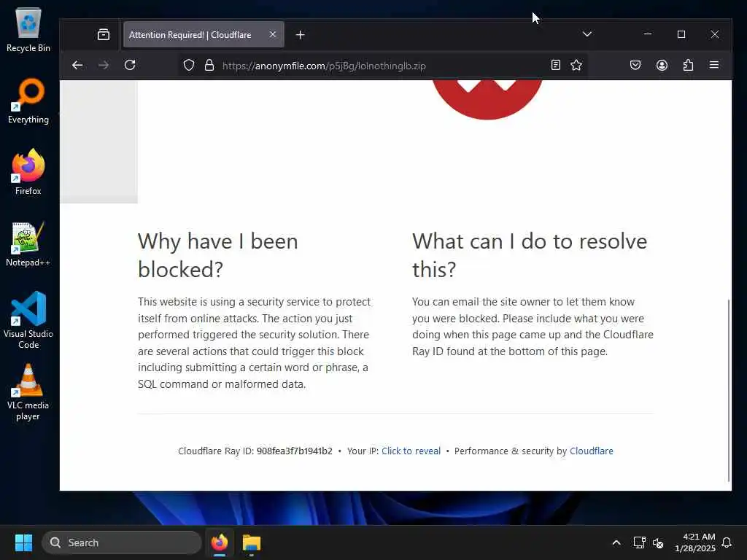
Task: Open the extensions puzzle icon
Action: click(688, 65)
